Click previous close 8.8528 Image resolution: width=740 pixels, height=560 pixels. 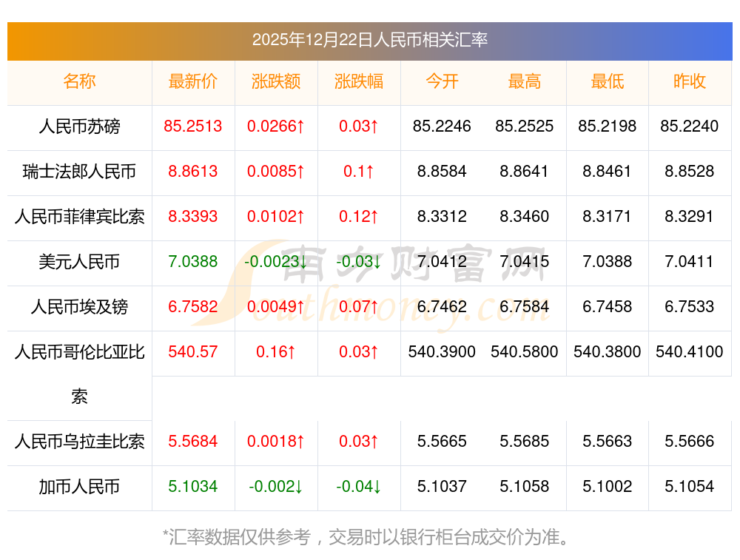(690, 171)
